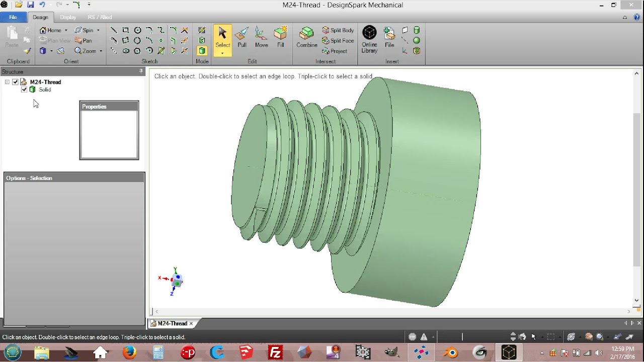Viewport: 644px width, 362px height.
Task: Insert an origin axis
Action: coord(405,51)
